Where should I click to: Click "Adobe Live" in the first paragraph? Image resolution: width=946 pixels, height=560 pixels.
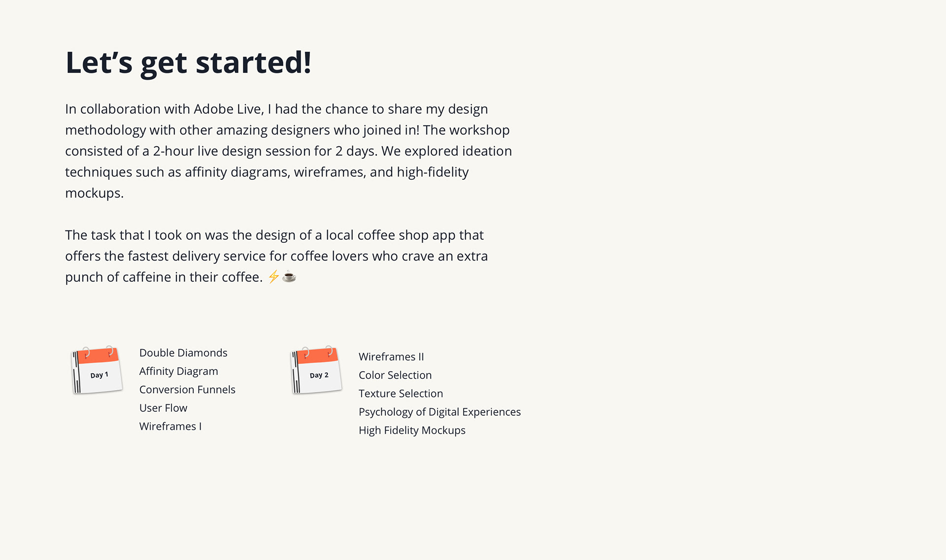(228, 109)
